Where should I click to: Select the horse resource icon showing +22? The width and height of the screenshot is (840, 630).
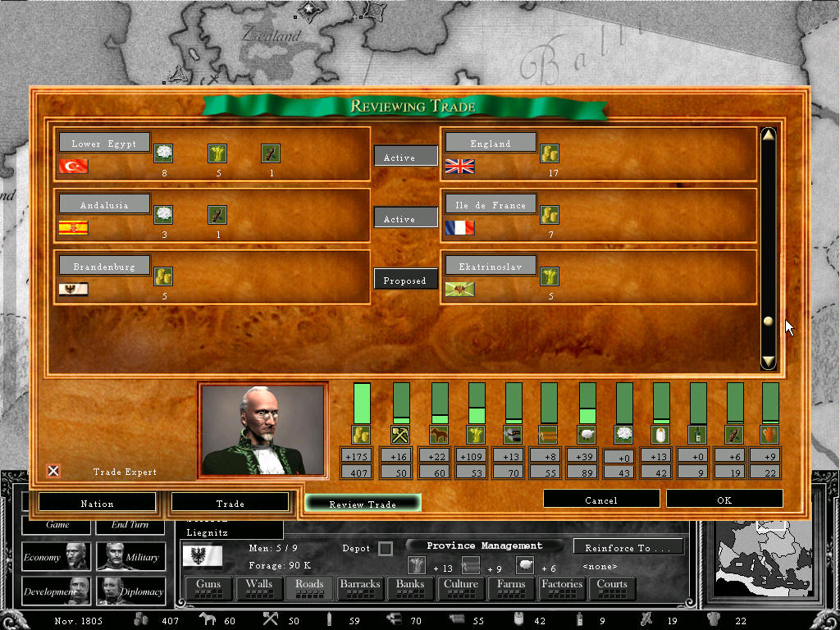(x=439, y=435)
